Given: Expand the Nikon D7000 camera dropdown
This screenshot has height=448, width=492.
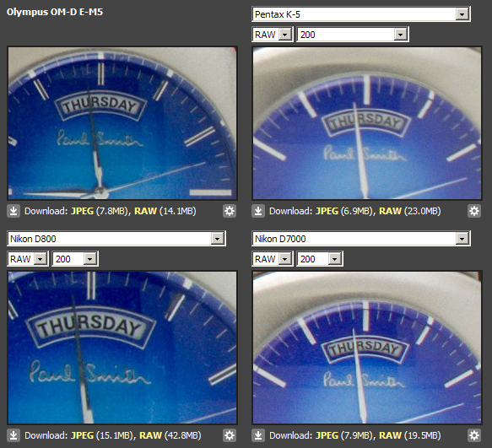Looking at the screenshot, I should point(361,239).
